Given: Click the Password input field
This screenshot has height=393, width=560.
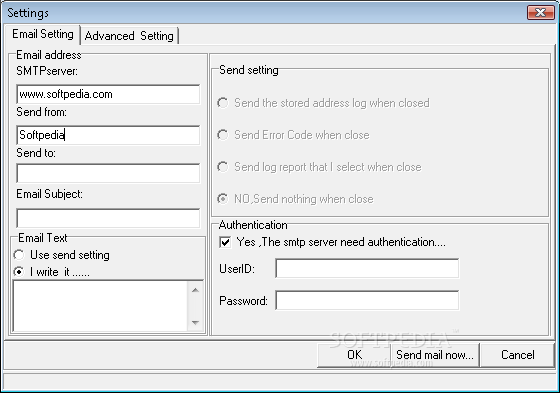Looking at the screenshot, I should [367, 300].
